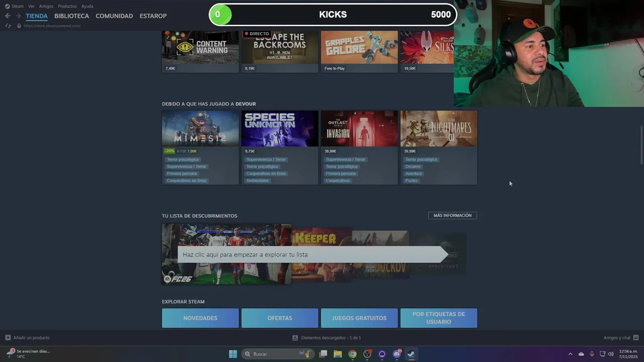Open the Windows Start menu
This screenshot has height=362, width=644.
pyautogui.click(x=233, y=354)
